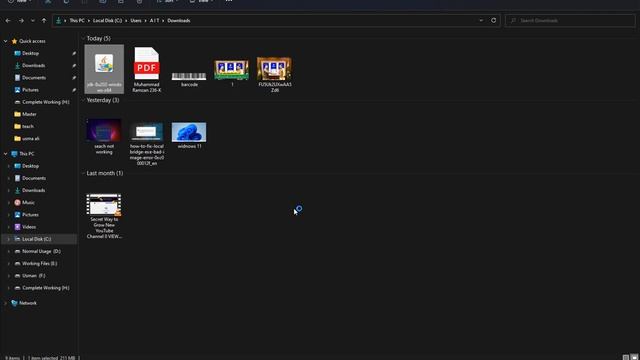Viewport: 640px width, 360px height.
Task: Select the 'Secret Way to Grow' video
Action: click(x=104, y=216)
